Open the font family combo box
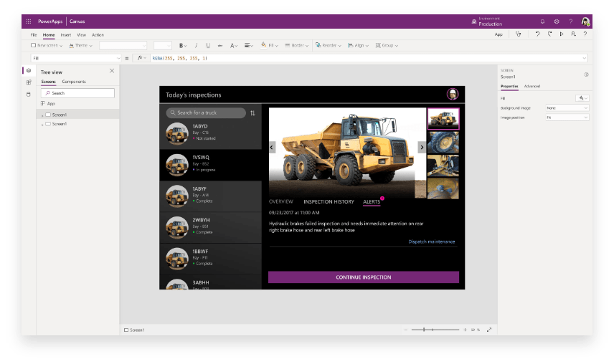 [123, 46]
